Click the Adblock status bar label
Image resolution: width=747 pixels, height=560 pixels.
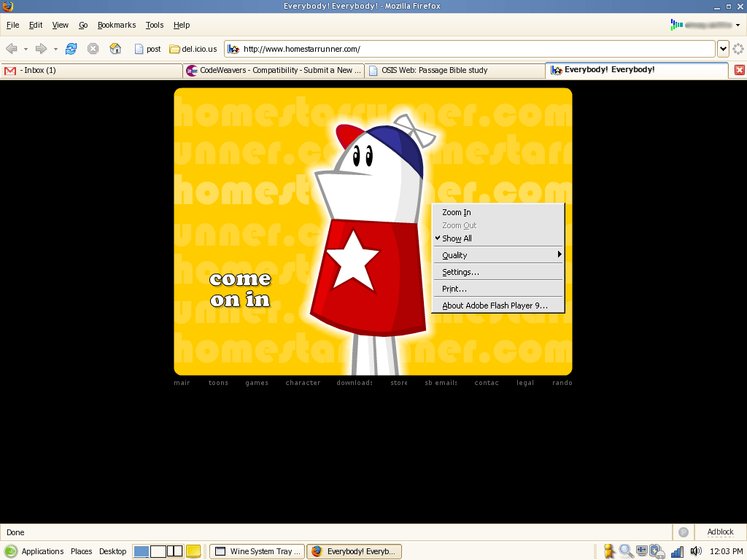[x=720, y=532]
